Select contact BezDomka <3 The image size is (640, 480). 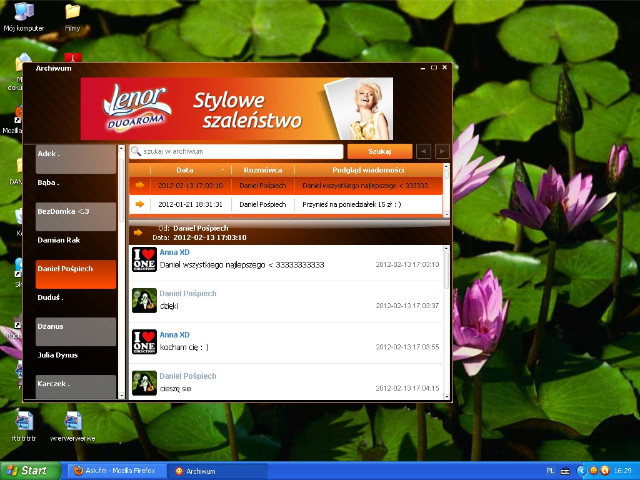76,216
